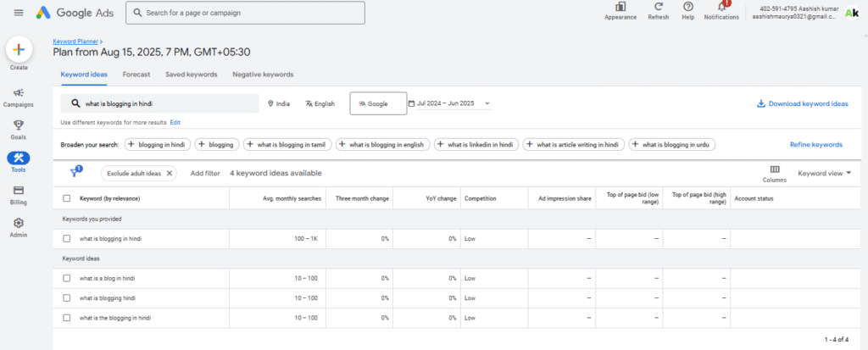The height and width of the screenshot is (350, 868).
Task: Click the Keyword Planner breadcrumb link
Action: click(75, 41)
